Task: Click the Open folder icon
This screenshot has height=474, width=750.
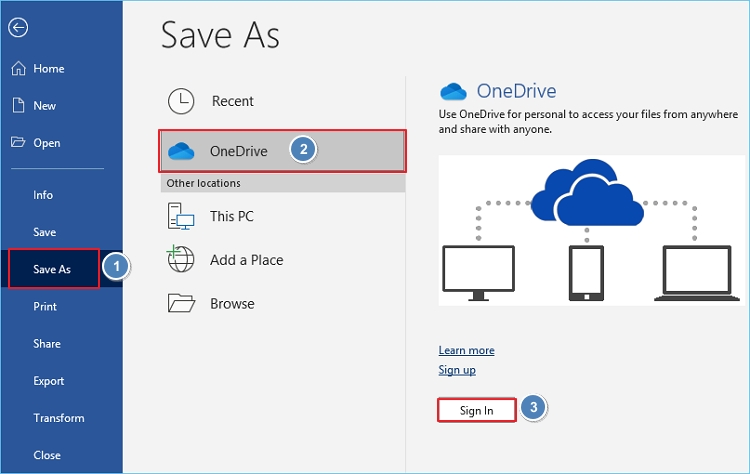Action: [18, 142]
